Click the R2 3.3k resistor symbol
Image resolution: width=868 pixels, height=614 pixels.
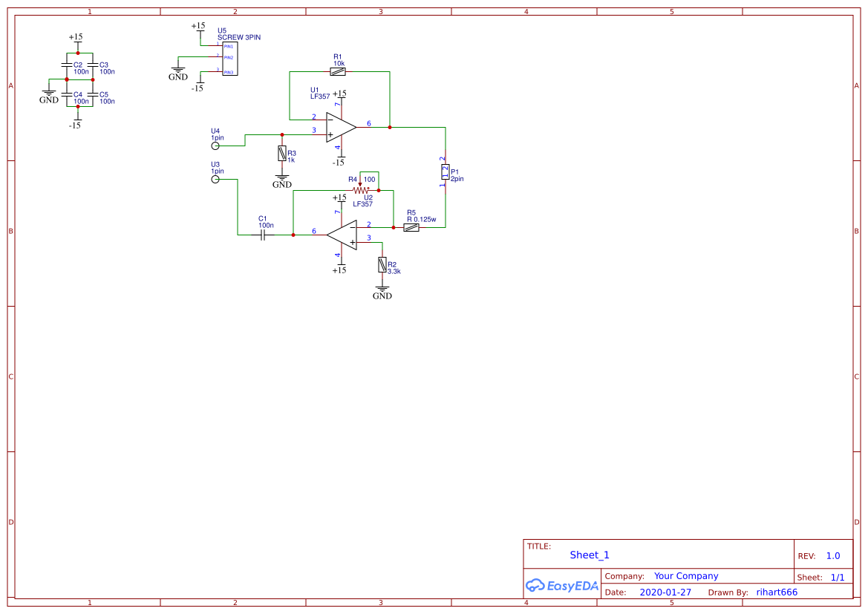[x=382, y=264]
